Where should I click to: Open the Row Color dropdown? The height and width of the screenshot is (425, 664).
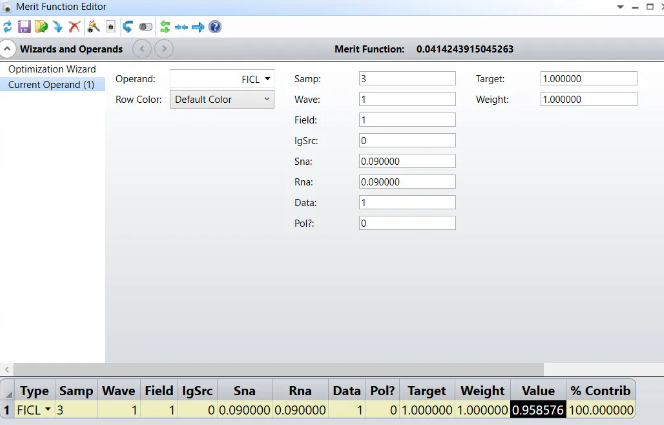222,99
